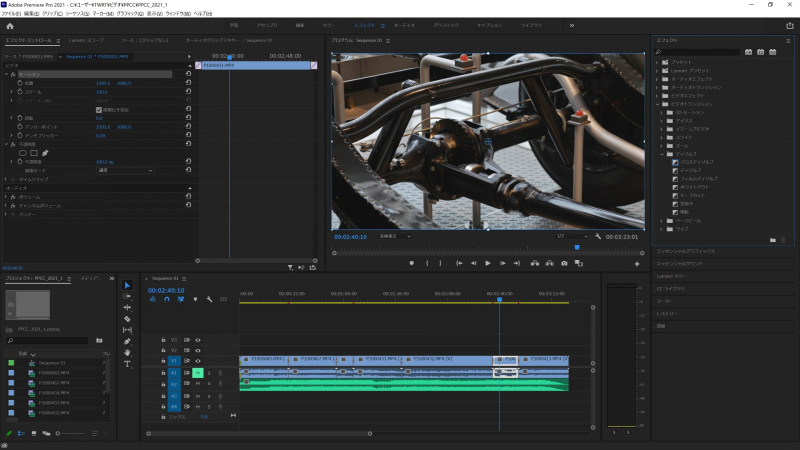Switch to the Audio Clip Mixer tab
Viewport: 800px width, 450px height.
(229, 40)
